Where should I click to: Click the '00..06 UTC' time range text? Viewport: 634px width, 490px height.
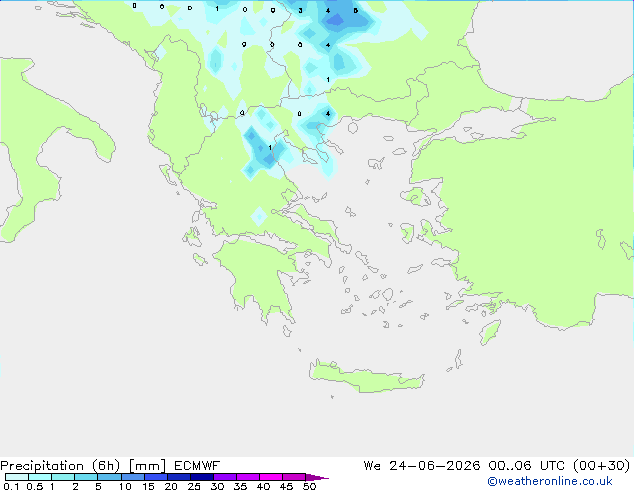pyautogui.click(x=526, y=466)
